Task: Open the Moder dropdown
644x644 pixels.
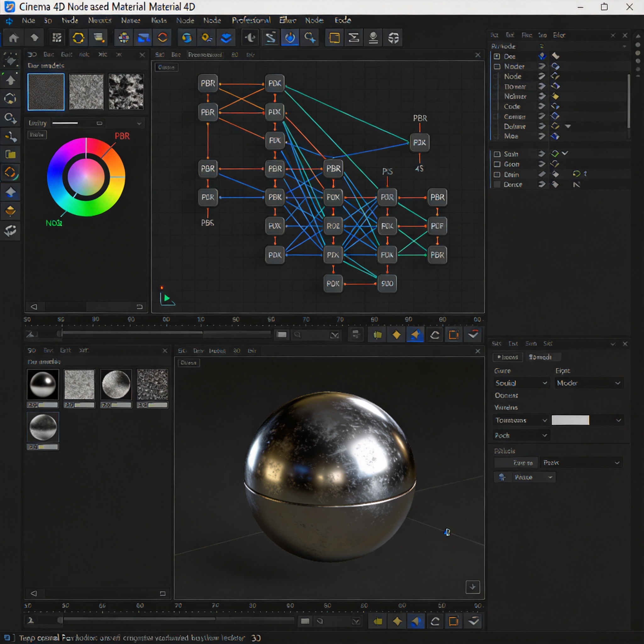Action: (589, 383)
